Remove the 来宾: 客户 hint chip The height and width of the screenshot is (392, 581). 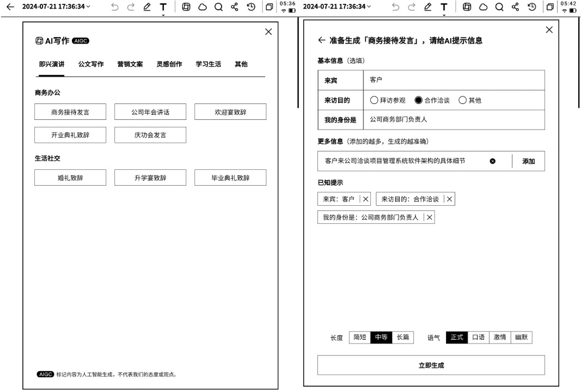[x=365, y=199]
